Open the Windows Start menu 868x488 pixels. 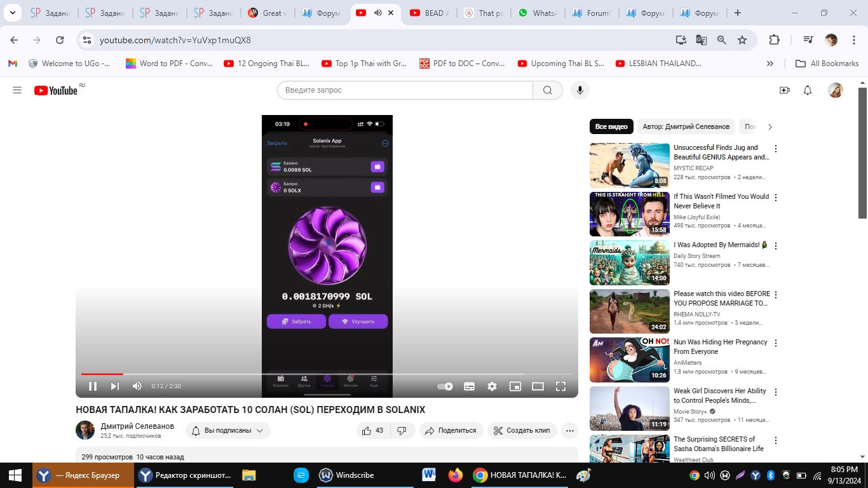[15, 475]
